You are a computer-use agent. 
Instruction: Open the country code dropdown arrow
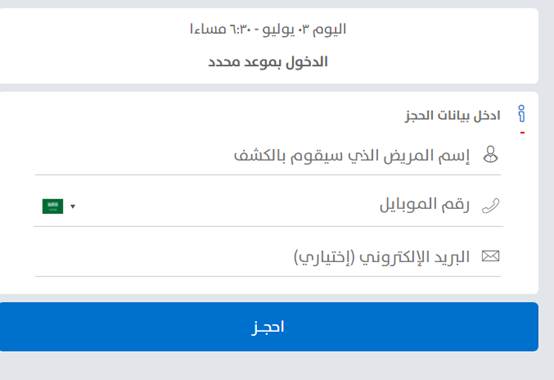[73, 206]
